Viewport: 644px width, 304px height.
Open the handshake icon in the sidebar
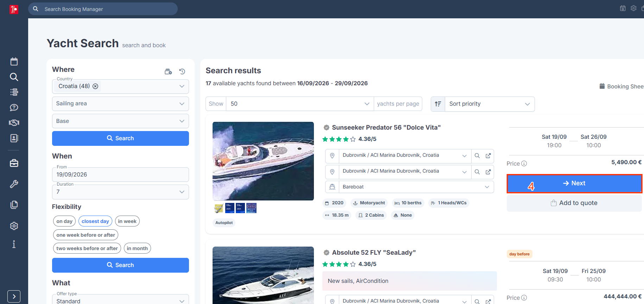(14, 123)
